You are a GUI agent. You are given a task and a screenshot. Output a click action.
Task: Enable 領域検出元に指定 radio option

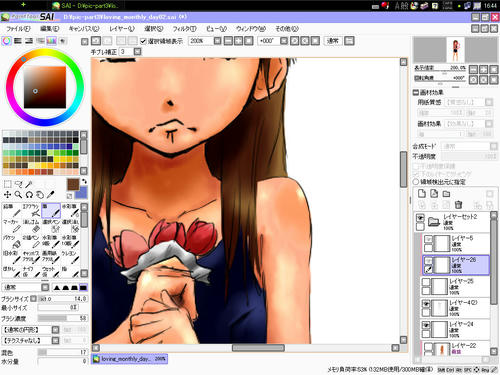click(x=416, y=182)
